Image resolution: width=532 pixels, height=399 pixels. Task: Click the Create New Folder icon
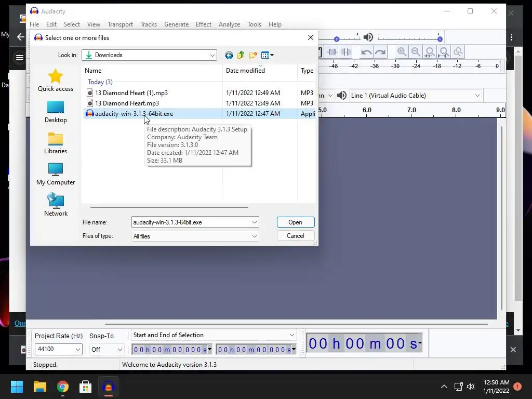tap(253, 55)
